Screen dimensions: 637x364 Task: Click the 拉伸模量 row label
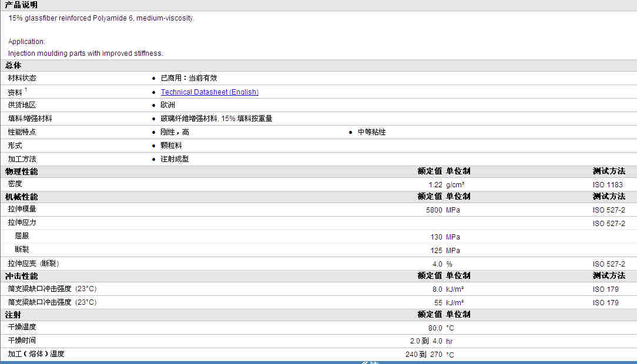point(22,208)
